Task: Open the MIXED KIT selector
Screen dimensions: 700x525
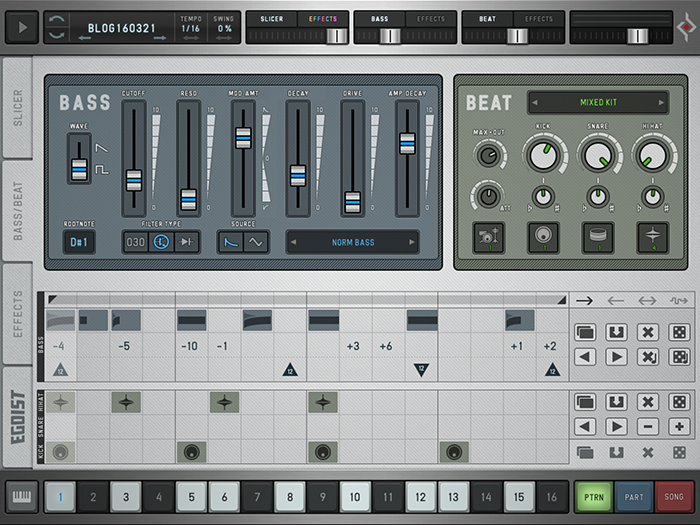Action: coord(598,102)
